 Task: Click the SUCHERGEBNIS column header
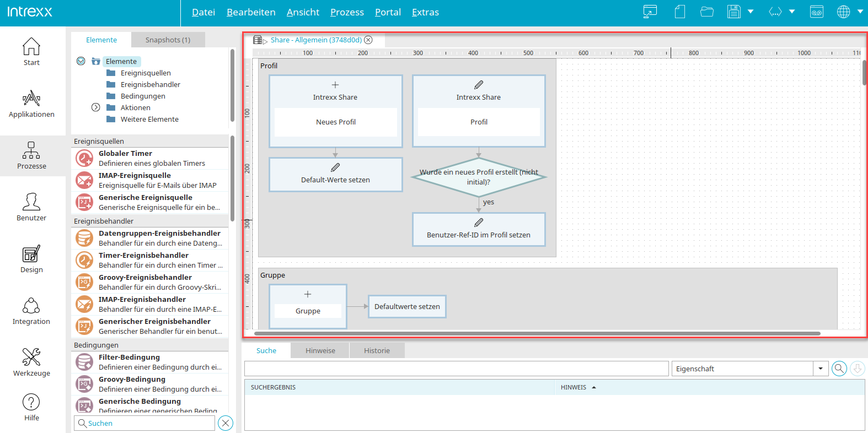pos(399,387)
